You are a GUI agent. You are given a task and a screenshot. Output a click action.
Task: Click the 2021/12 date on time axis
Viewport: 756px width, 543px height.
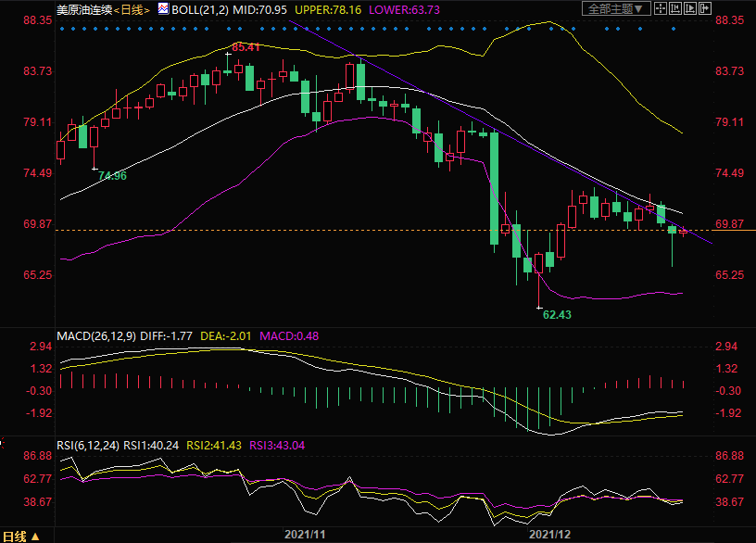click(x=550, y=535)
